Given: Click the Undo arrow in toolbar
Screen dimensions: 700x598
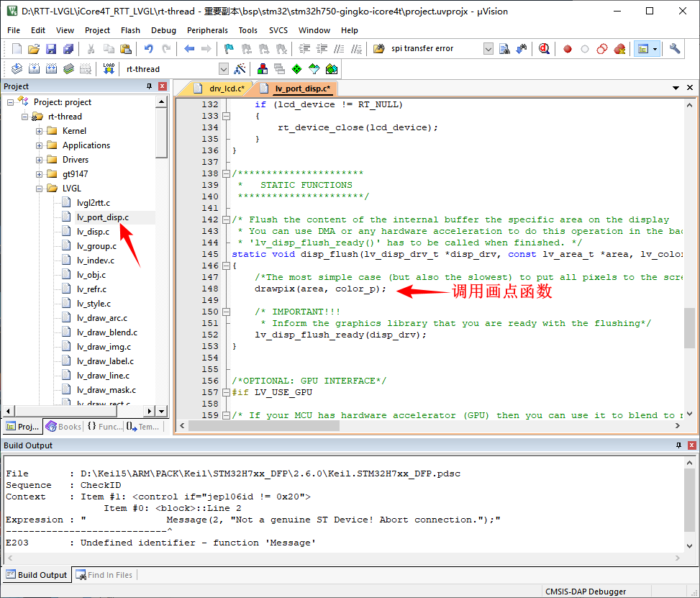Looking at the screenshot, I should (148, 49).
